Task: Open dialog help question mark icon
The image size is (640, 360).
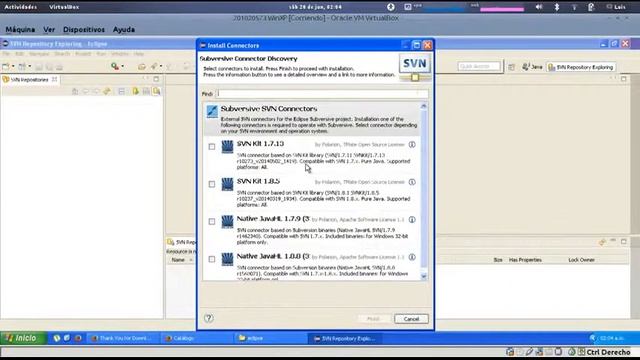Action: coord(209,318)
